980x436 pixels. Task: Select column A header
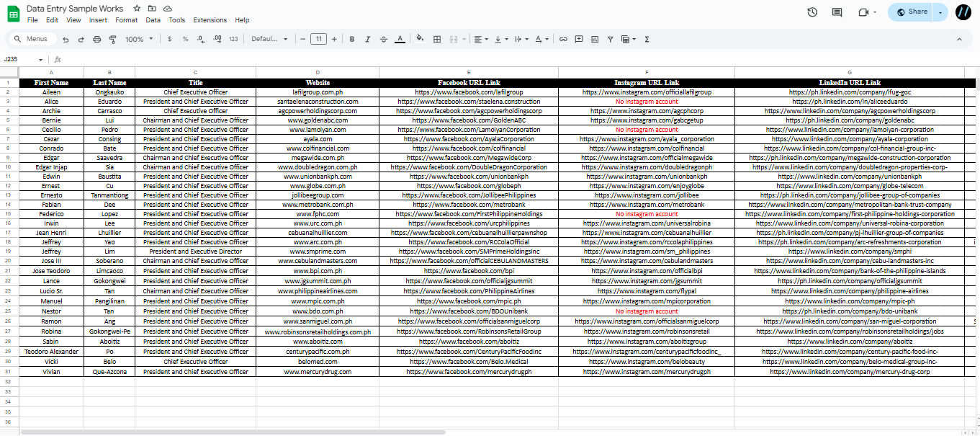point(51,72)
